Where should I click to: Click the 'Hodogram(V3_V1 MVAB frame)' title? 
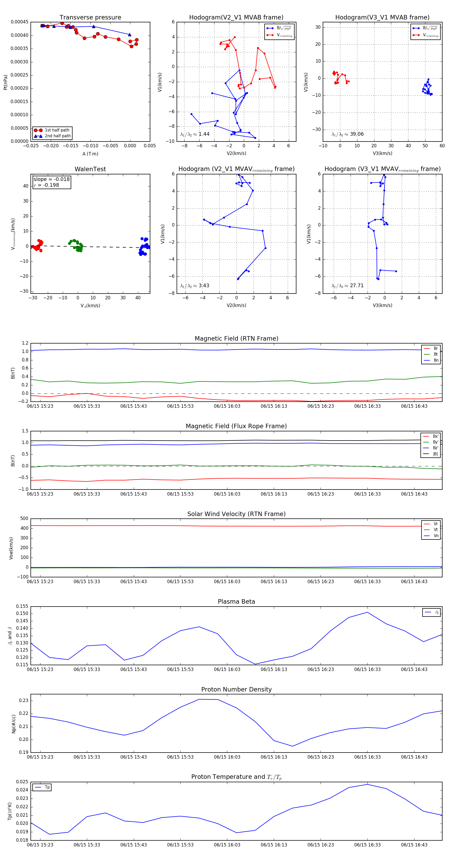(382, 18)
